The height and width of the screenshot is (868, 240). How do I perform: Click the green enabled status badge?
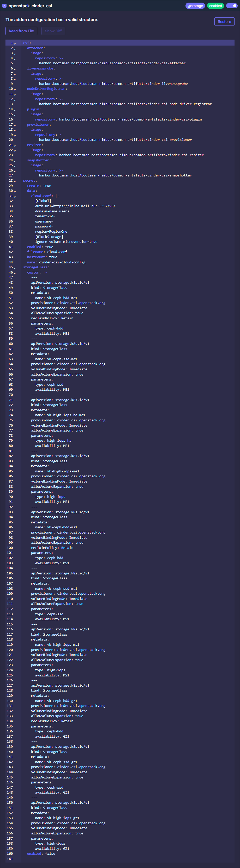215,6
